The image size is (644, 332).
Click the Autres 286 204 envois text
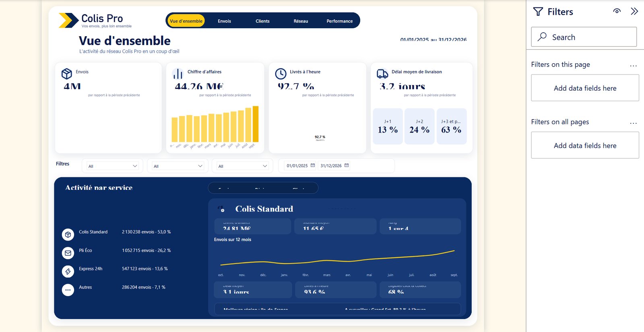click(144, 287)
